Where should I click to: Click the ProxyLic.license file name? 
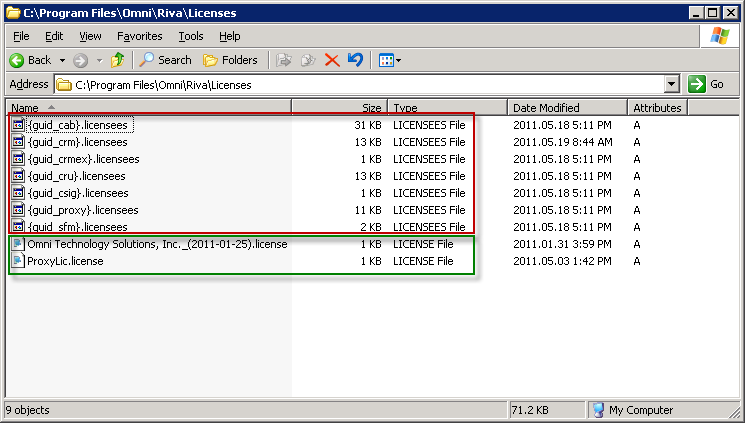(x=65, y=261)
